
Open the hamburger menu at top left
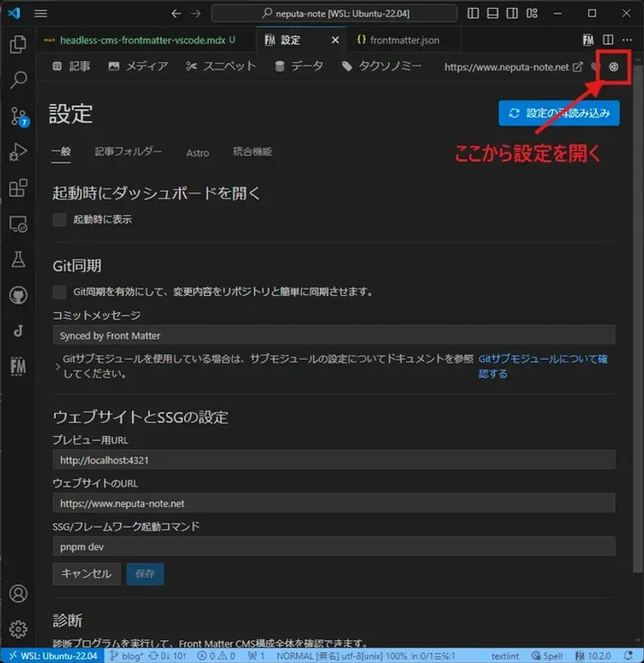[40, 13]
